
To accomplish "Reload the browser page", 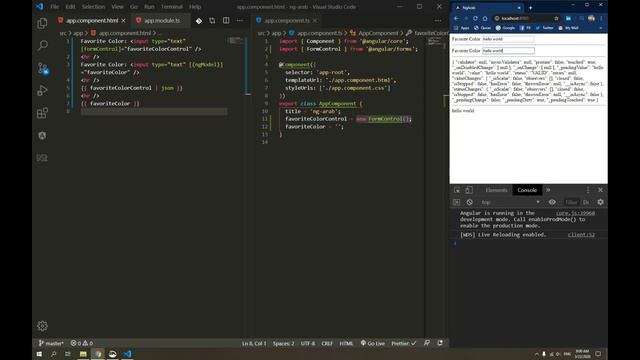I will [x=476, y=18].
